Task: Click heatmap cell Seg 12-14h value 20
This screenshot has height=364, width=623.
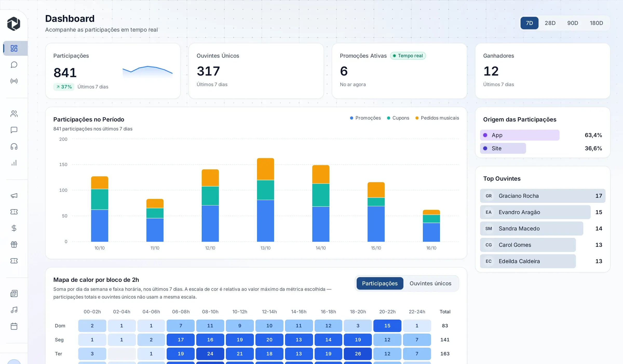Action: click(x=269, y=340)
